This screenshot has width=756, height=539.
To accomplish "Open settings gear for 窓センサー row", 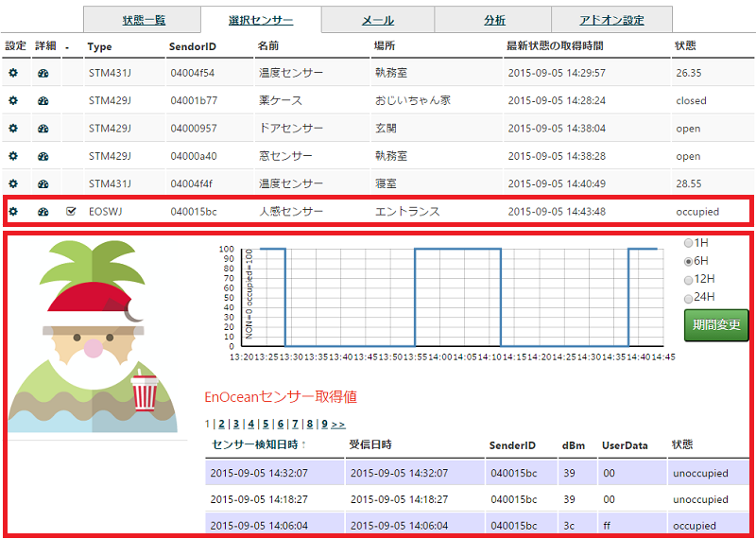I will click(x=13, y=156).
